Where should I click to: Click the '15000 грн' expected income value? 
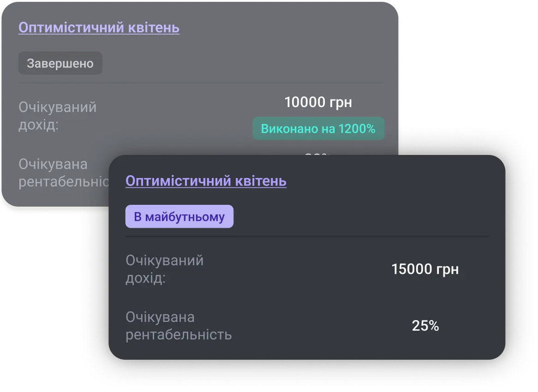point(424,269)
